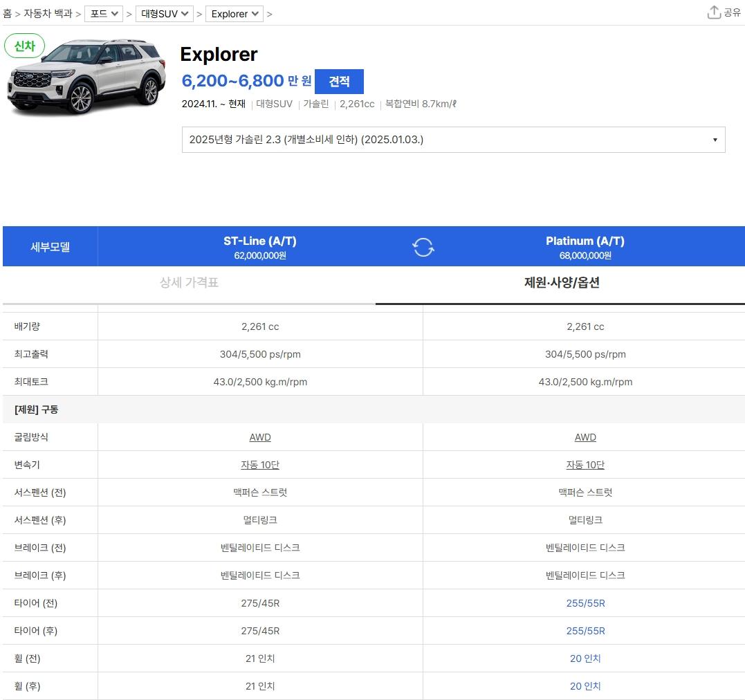Click the 복합연비 8.7km/ℓ text

pos(421,104)
